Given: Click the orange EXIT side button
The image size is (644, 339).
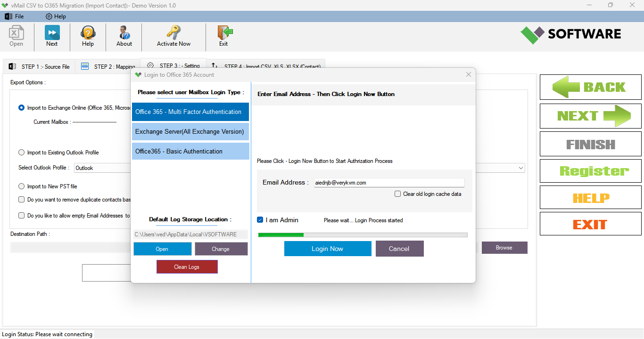Looking at the screenshot, I should pyautogui.click(x=590, y=224).
